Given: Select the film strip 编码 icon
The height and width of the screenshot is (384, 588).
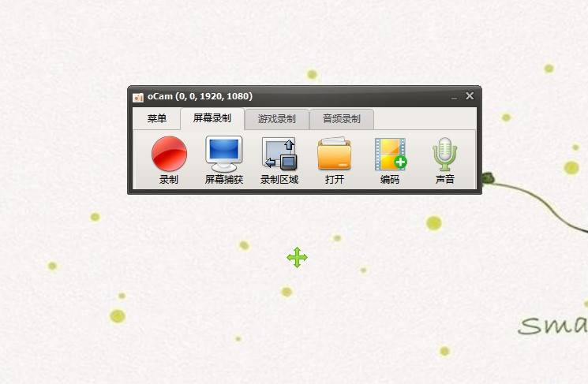Looking at the screenshot, I should [391, 155].
